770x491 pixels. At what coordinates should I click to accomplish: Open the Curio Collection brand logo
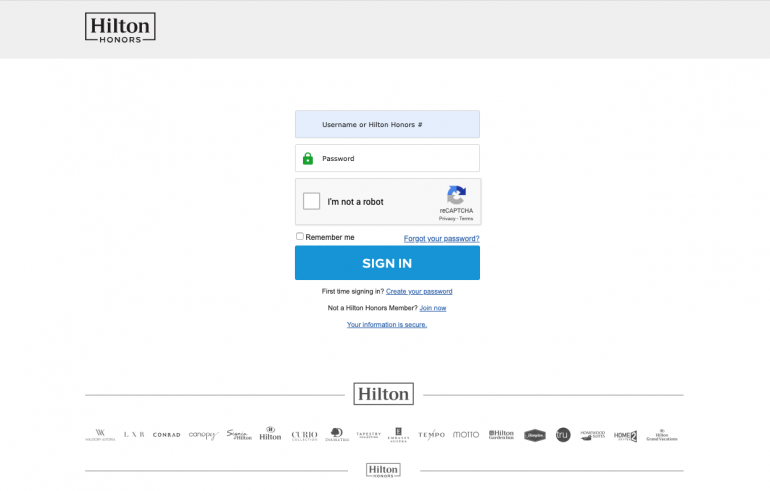point(304,435)
